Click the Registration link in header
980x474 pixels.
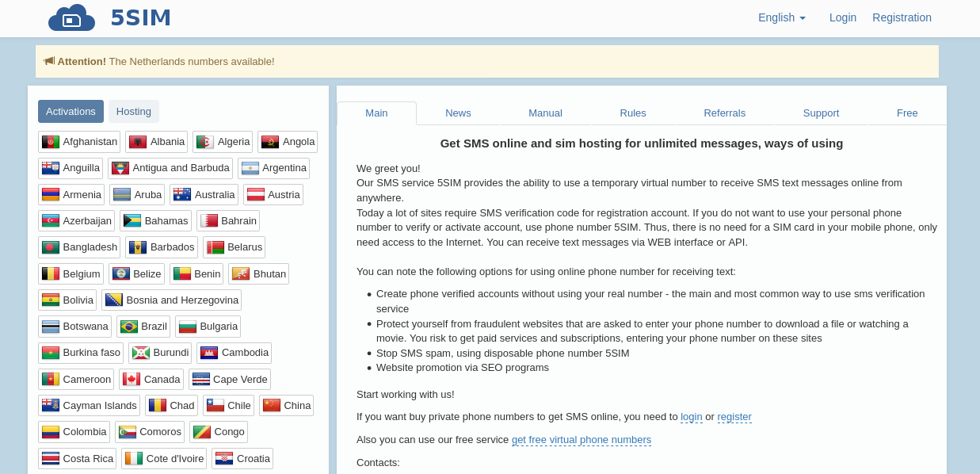pyautogui.click(x=902, y=17)
